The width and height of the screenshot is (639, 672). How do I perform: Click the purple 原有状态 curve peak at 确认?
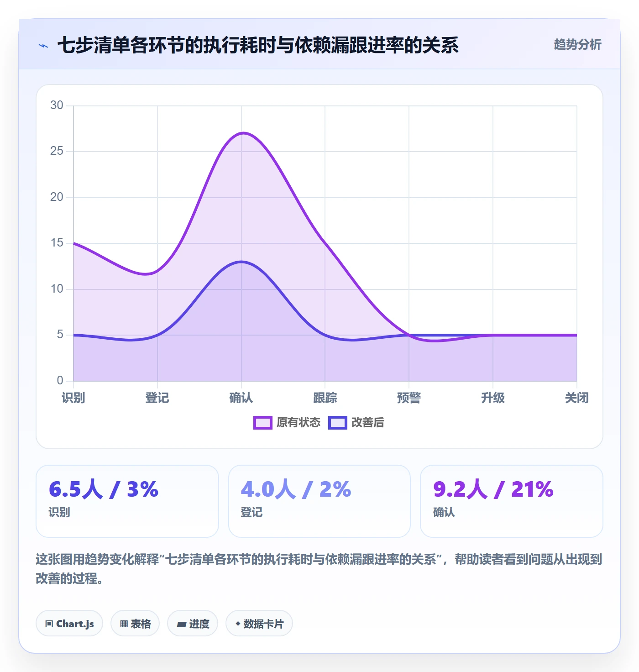(x=243, y=133)
